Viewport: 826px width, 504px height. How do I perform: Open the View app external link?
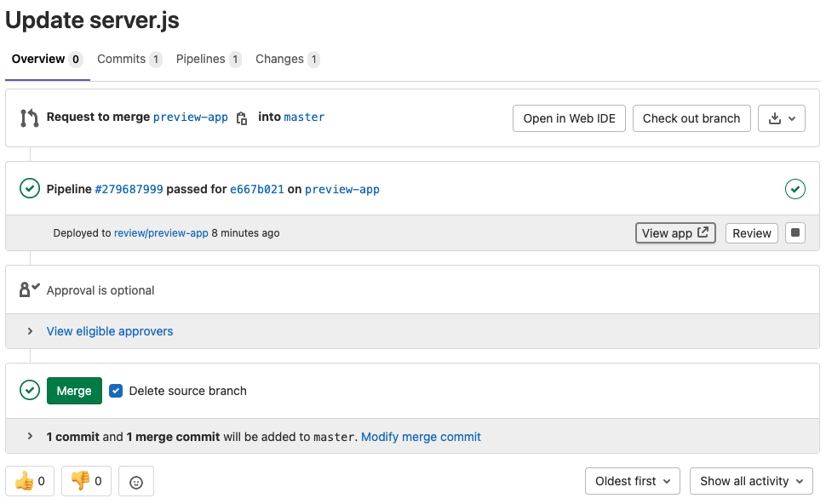click(x=675, y=232)
